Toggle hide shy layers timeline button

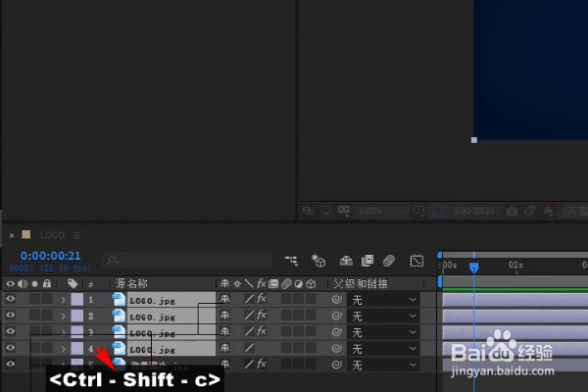[x=345, y=261]
